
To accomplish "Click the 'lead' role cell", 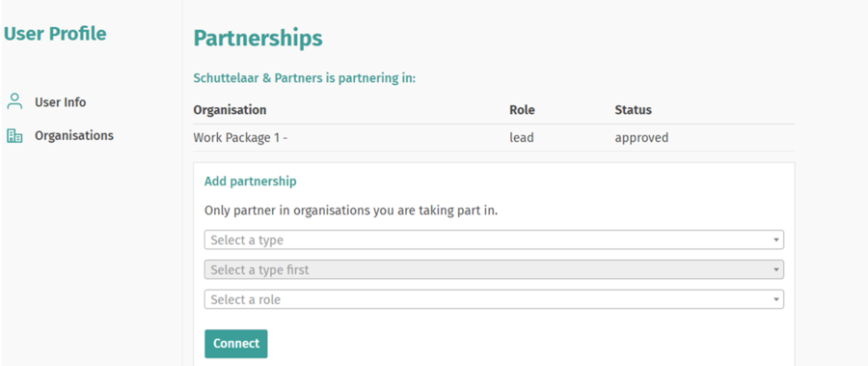I will 522,137.
